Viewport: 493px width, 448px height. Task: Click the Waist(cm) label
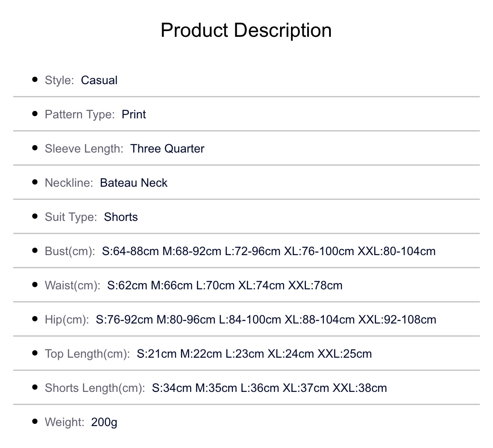(72, 285)
